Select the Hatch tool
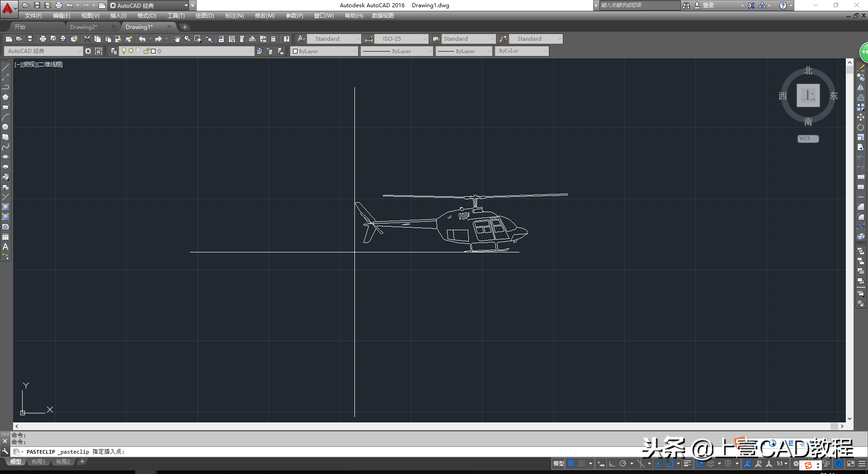868x474 pixels. [5, 207]
